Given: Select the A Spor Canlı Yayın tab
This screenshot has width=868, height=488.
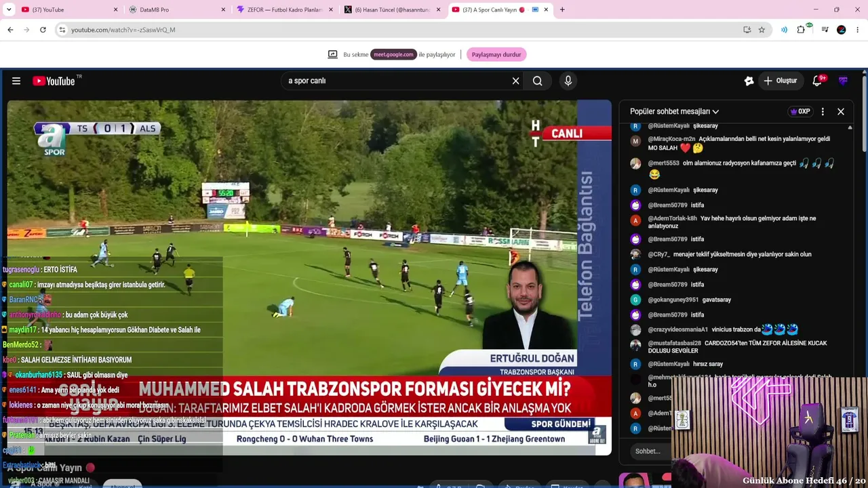Looking at the screenshot, I should coord(499,9).
